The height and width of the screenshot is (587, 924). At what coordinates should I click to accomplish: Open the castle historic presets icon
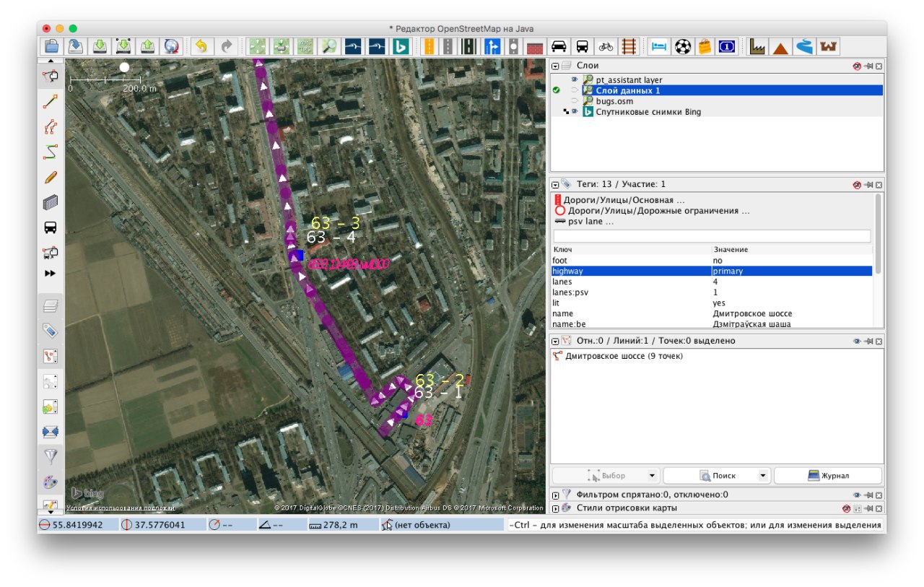[x=828, y=47]
